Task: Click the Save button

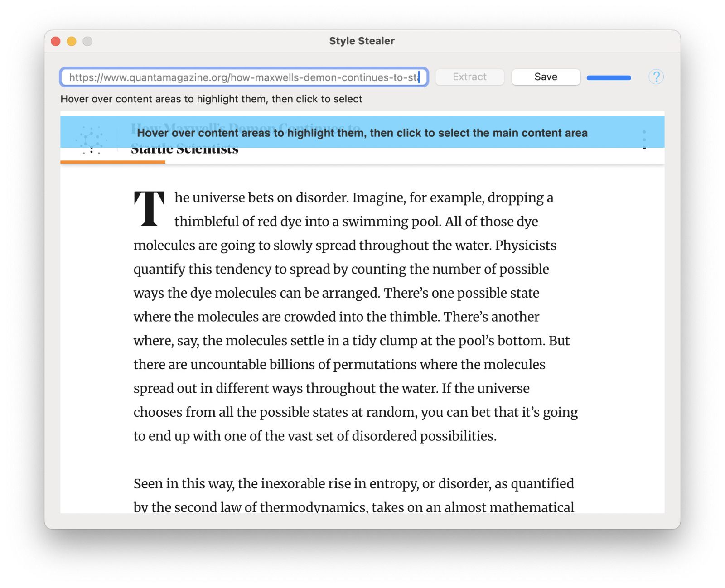Action: point(546,77)
